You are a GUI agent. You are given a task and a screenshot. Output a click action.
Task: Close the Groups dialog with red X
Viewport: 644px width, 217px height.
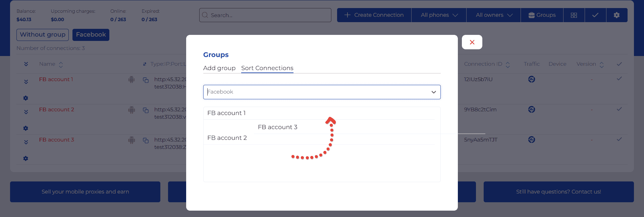(472, 42)
